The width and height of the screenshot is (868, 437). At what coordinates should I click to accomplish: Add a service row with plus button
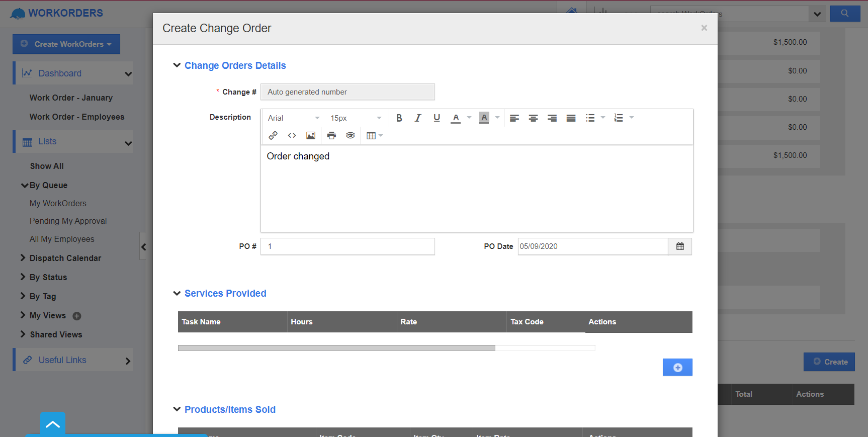677,367
